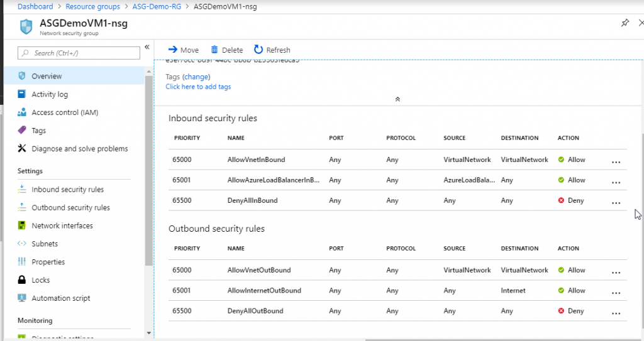
Task: Click the Access control (IAM) icon
Action: click(22, 112)
